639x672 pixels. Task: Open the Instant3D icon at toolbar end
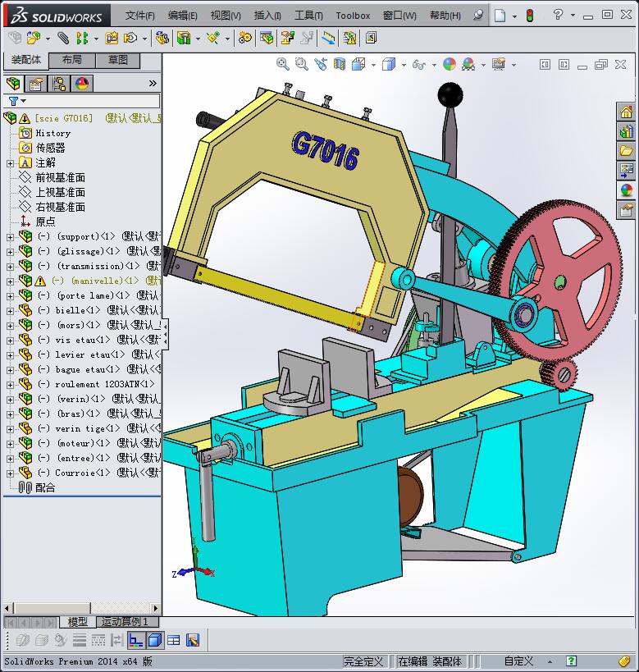(x=371, y=38)
